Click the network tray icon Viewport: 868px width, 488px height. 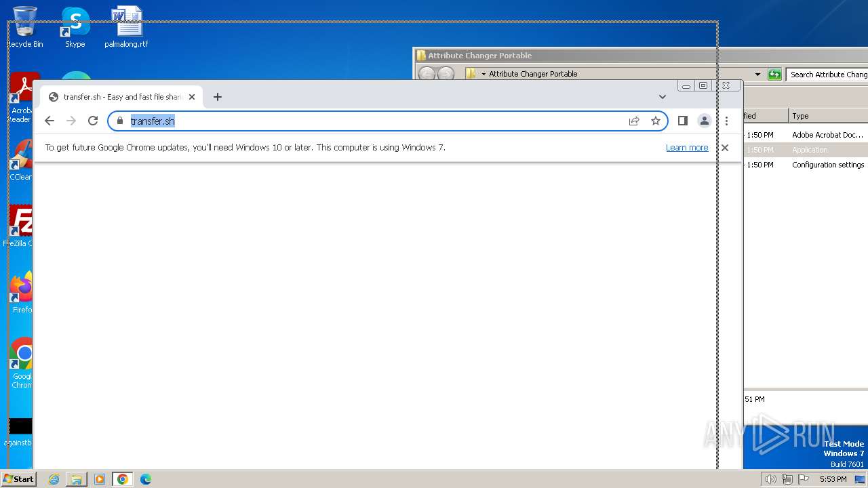point(787,479)
